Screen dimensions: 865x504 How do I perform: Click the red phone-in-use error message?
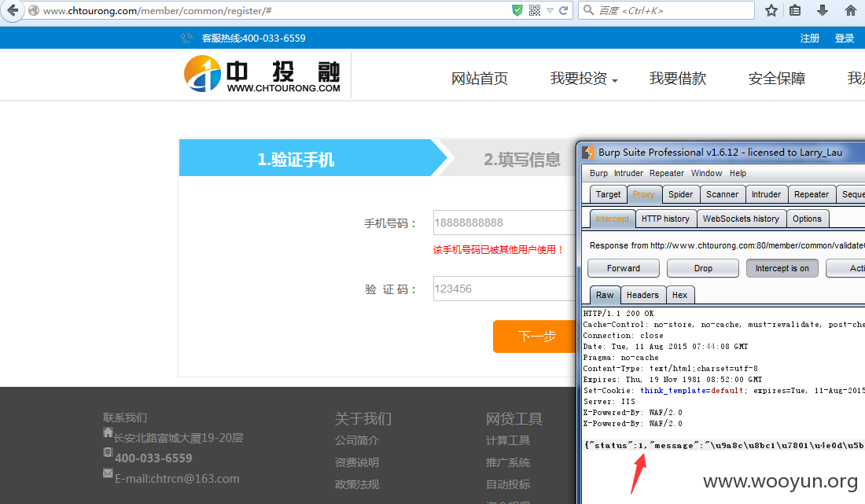coord(498,250)
